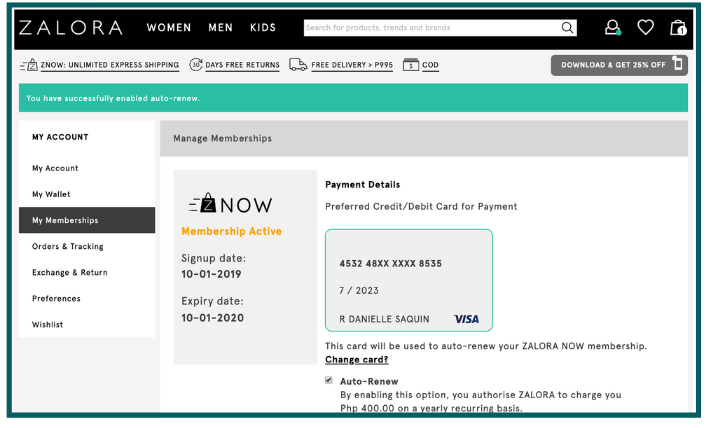Image resolution: width=710 pixels, height=428 pixels.
Task: Uncheck the Auto-Renew checkbox
Action: click(x=329, y=380)
